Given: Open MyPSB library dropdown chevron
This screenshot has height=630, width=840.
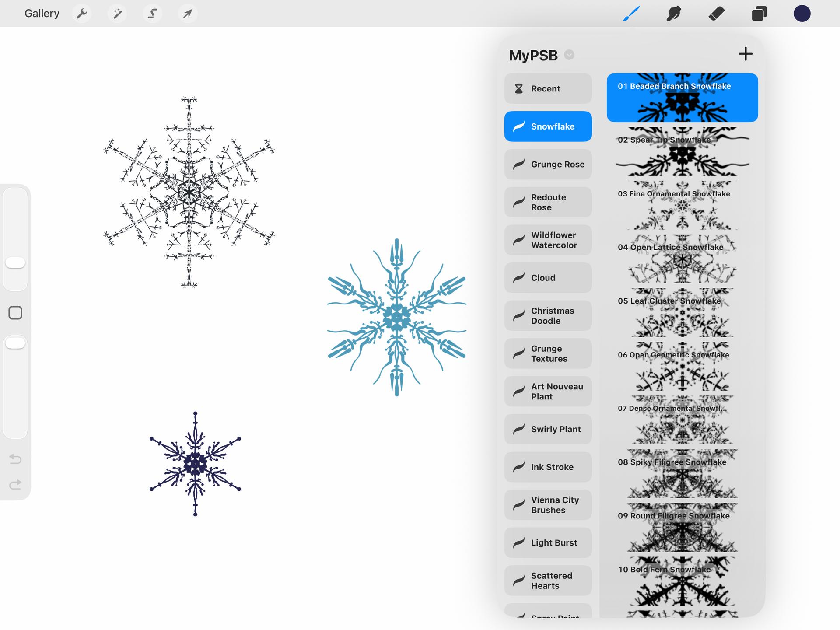Looking at the screenshot, I should point(569,55).
